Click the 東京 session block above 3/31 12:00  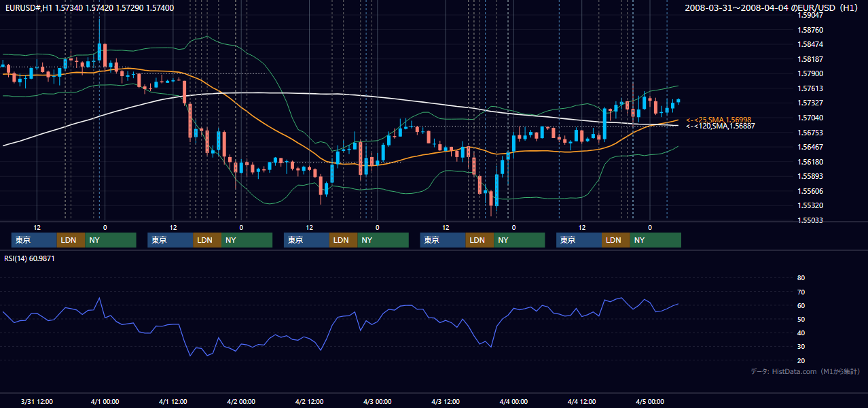point(34,240)
